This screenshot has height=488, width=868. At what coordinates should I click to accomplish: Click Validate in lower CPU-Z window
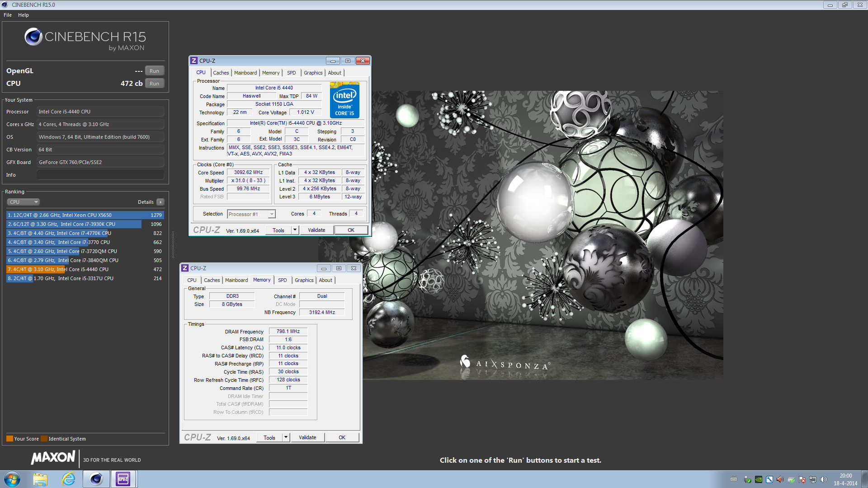tap(307, 437)
